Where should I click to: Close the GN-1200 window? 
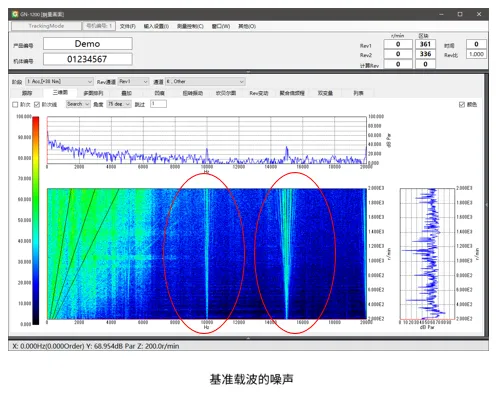(x=479, y=14)
